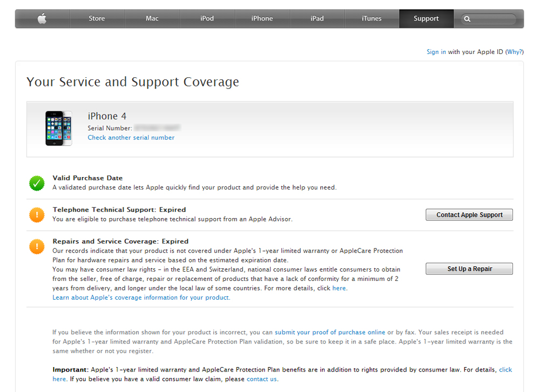540x392 pixels.
Task: Click Telephone Technical Support: Expired heading
Action: [x=119, y=210]
